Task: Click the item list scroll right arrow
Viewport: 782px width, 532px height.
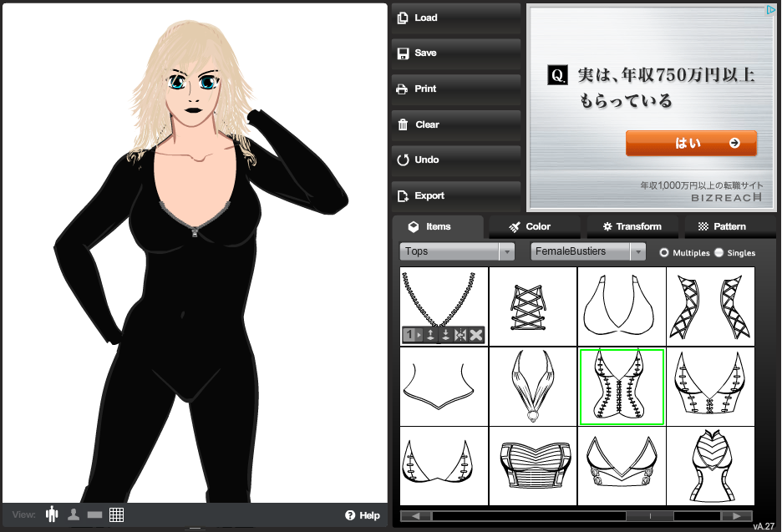Action: (735, 516)
